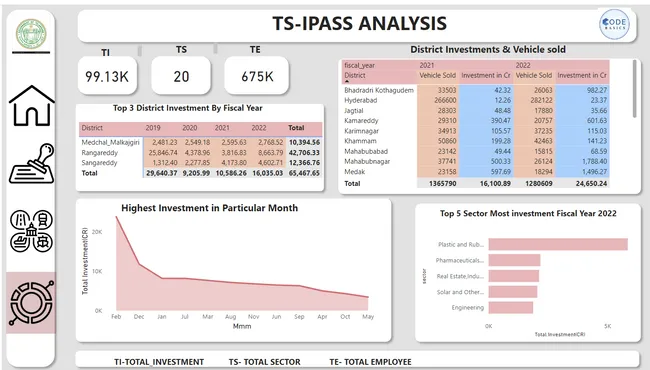Select the Mahabubabad district row
The height and width of the screenshot is (370, 650).
(475, 151)
